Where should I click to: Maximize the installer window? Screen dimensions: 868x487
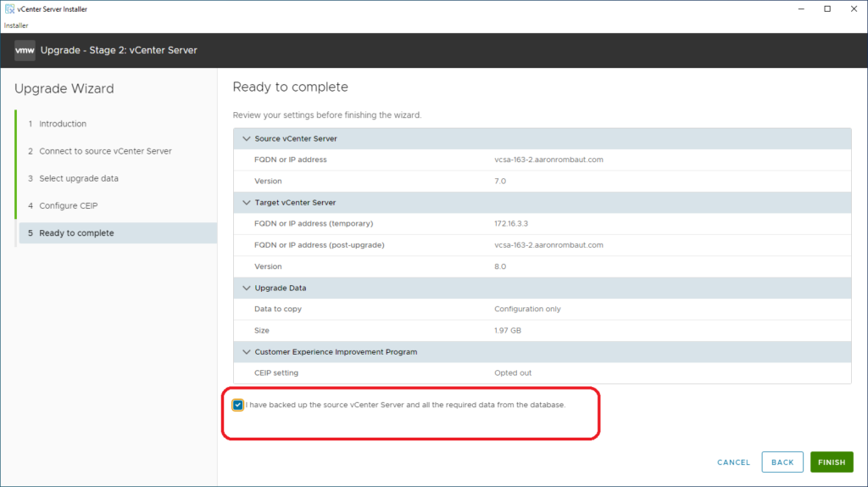[x=827, y=9]
